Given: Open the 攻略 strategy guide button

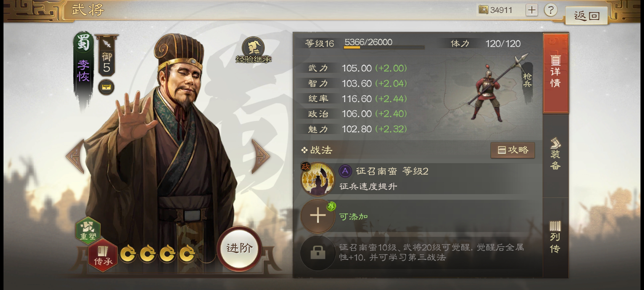Looking at the screenshot, I should (513, 150).
